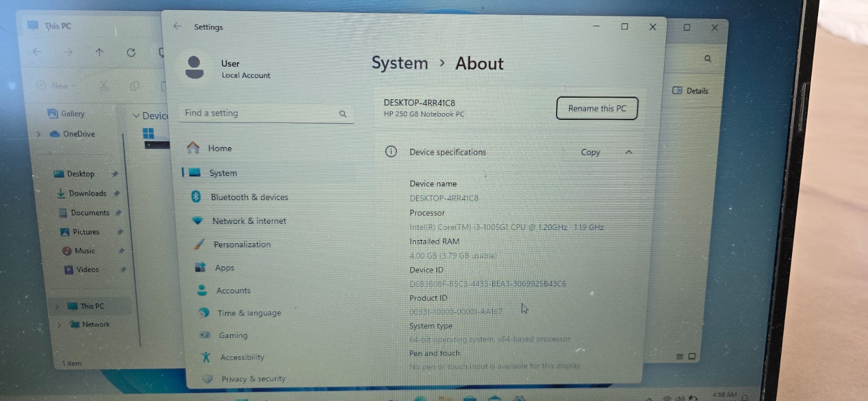Screen dimensions: 868x401
Task: Click the User account avatar icon
Action: (194, 68)
